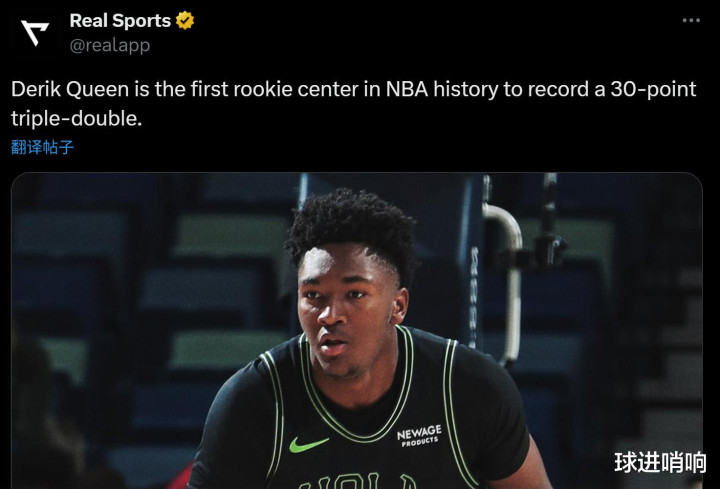This screenshot has width=720, height=489.
Task: Click the gold verified badge icon
Action: tap(185, 21)
